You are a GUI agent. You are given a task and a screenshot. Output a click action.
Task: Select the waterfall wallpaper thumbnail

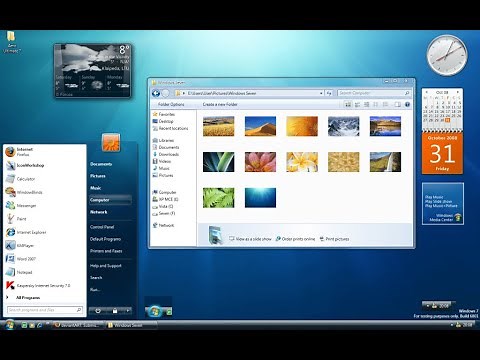coord(385,162)
